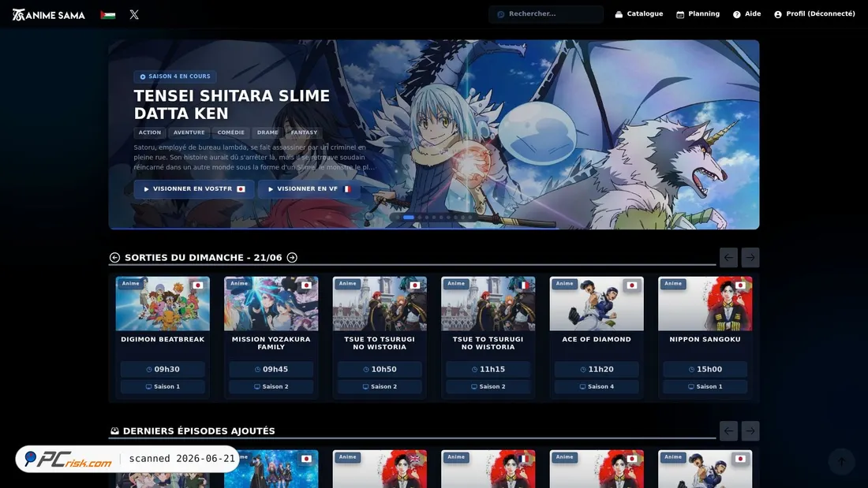Image resolution: width=868 pixels, height=488 pixels.
Task: Open Mission Yozakura Family thumbnail
Action: (271, 304)
